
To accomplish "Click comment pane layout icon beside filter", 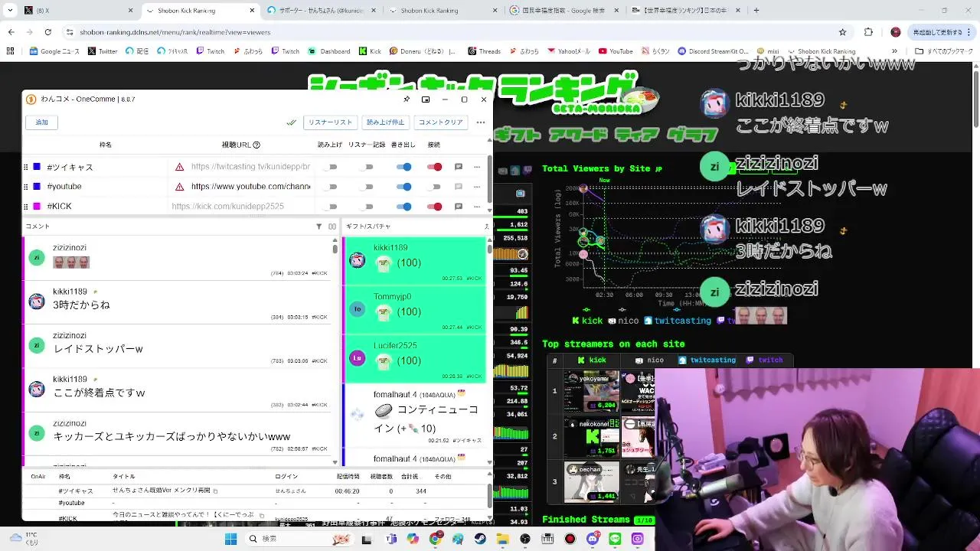I will click(x=332, y=227).
